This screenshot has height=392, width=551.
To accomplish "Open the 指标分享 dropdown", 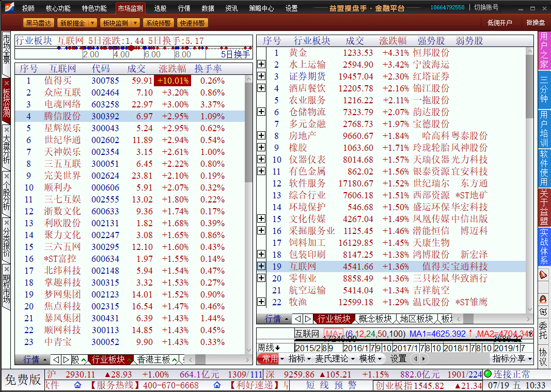I will 512,358.
